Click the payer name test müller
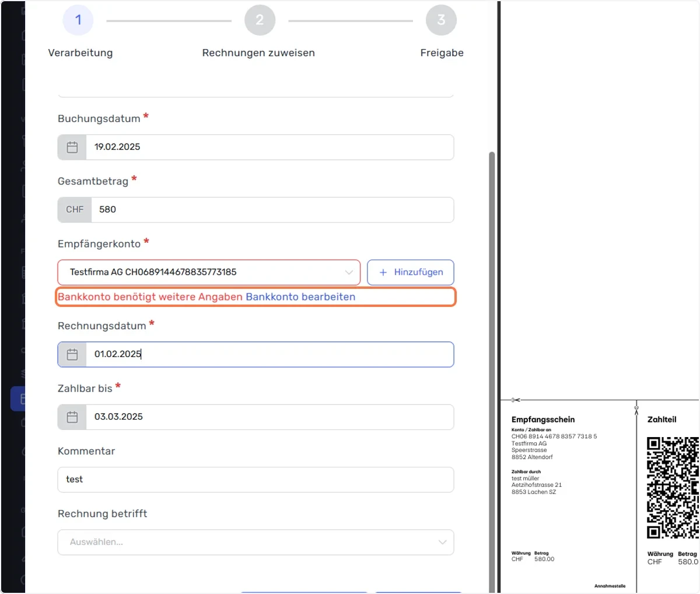 click(x=526, y=478)
